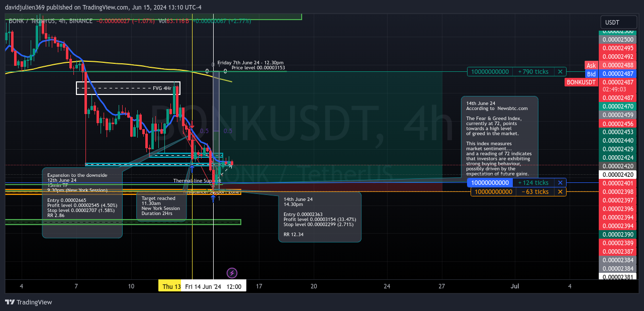Open the USDT currency selector
The height and width of the screenshot is (311, 644).
(x=619, y=23)
